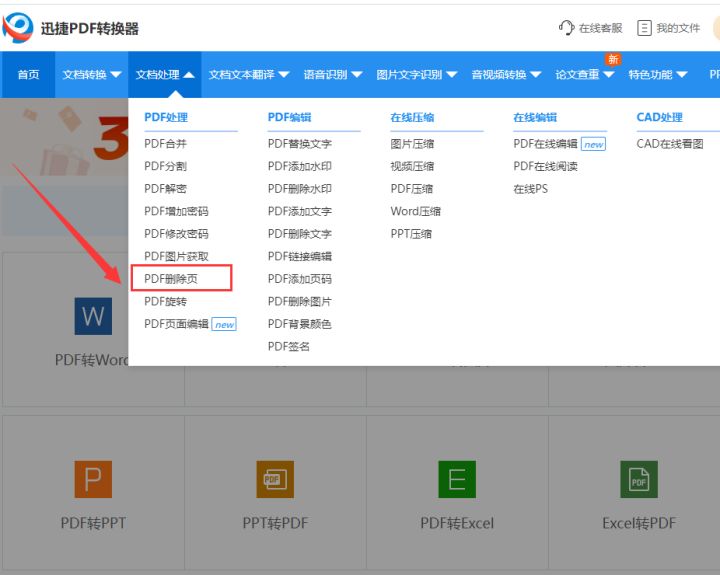The image size is (720, 575).
Task: Click the 迅捷PDF转换器 logo icon
Action: pyautogui.click(x=17, y=28)
